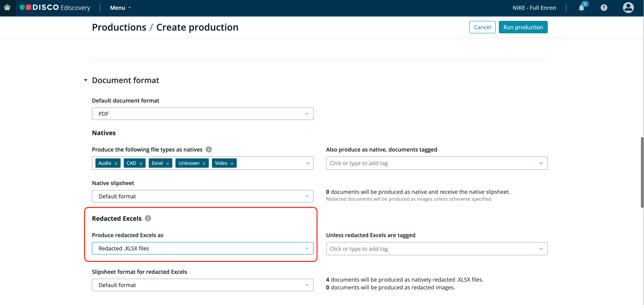
Task: Open the Menu in top bar
Action: [x=120, y=8]
